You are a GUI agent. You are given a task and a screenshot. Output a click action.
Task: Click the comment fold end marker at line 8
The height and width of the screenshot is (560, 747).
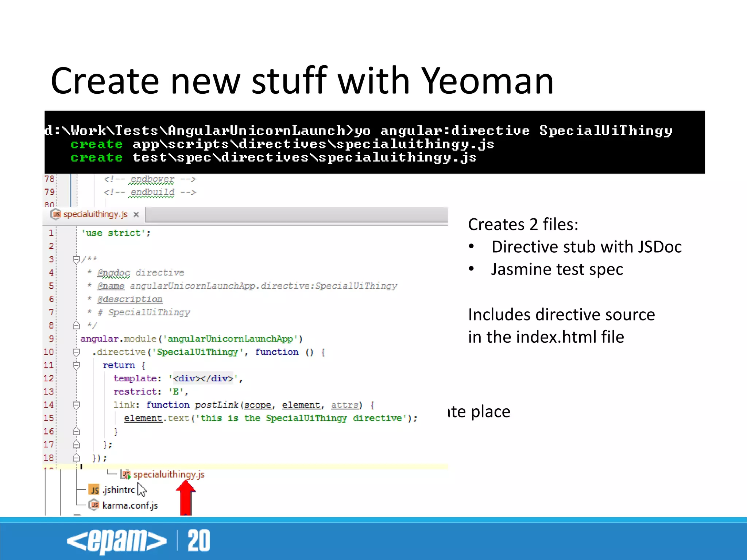tap(76, 326)
